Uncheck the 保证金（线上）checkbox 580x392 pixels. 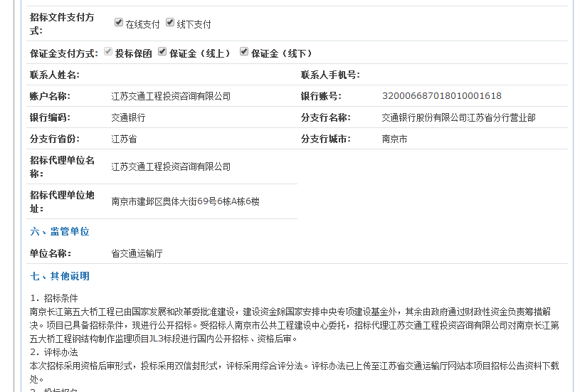click(x=162, y=52)
